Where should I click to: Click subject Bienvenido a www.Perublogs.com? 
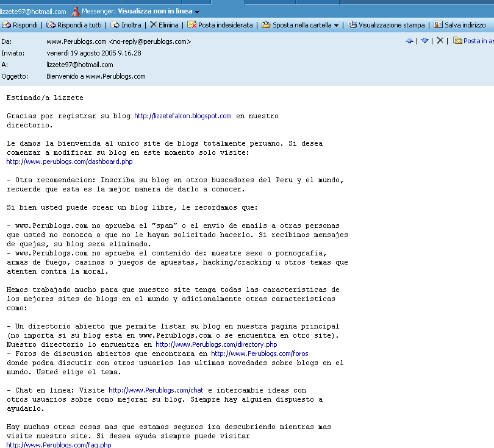(x=96, y=76)
